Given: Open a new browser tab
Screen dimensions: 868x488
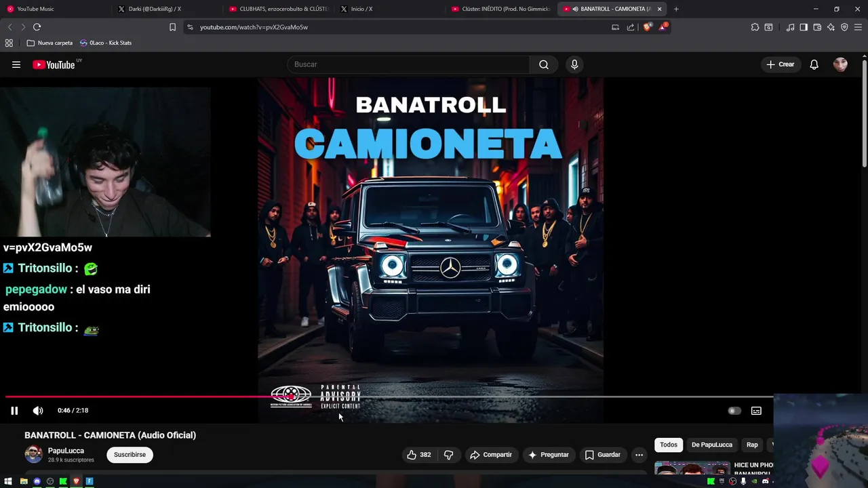Looking at the screenshot, I should click(676, 9).
